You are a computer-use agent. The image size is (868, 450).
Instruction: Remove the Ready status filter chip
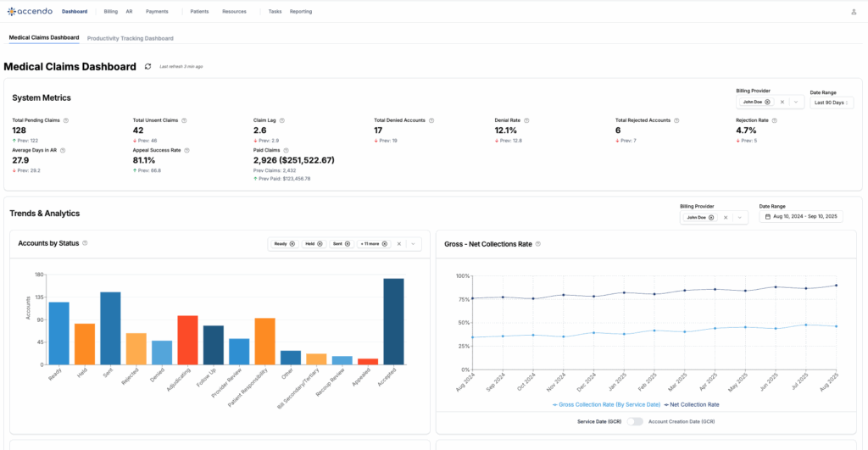click(x=292, y=243)
